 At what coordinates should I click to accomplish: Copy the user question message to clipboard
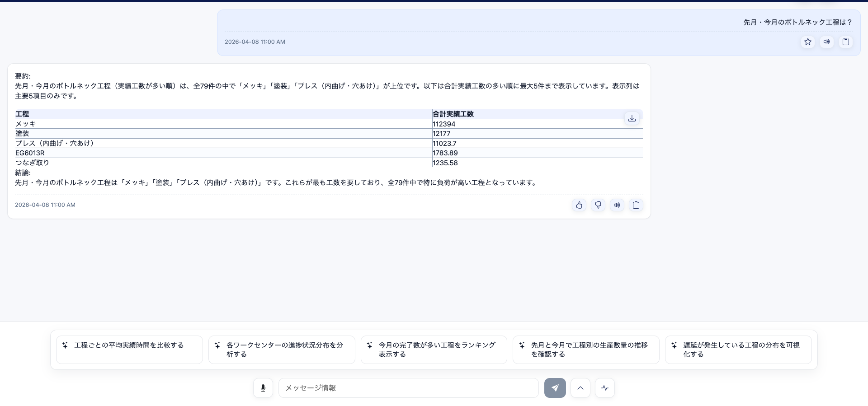click(846, 42)
